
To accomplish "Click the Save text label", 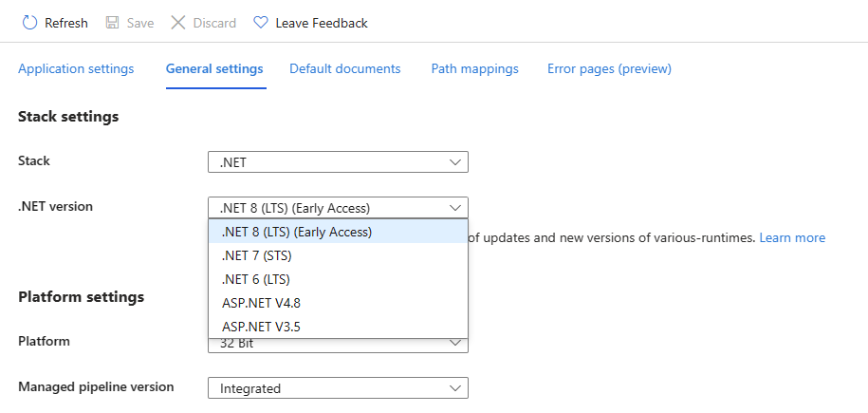I will point(140,24).
